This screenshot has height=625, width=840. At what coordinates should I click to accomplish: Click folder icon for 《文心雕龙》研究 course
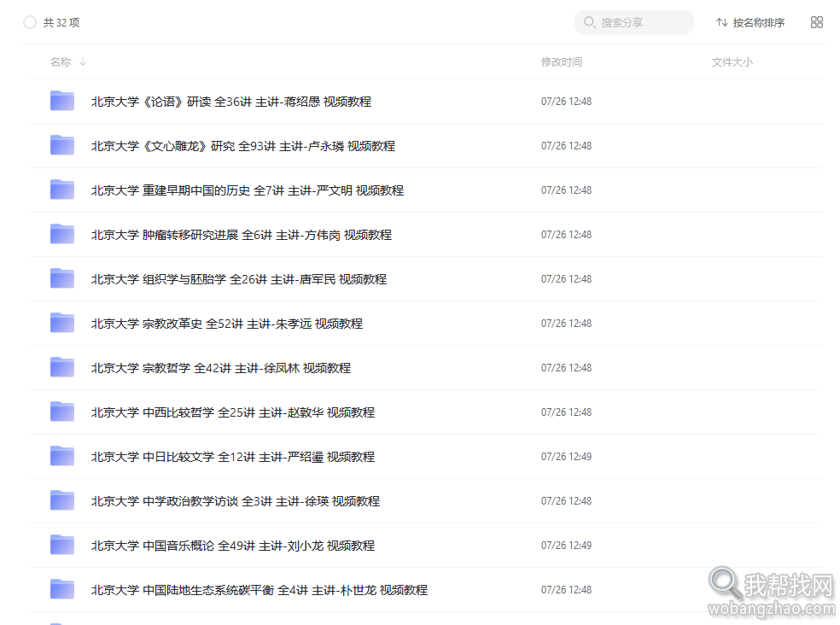[62, 145]
